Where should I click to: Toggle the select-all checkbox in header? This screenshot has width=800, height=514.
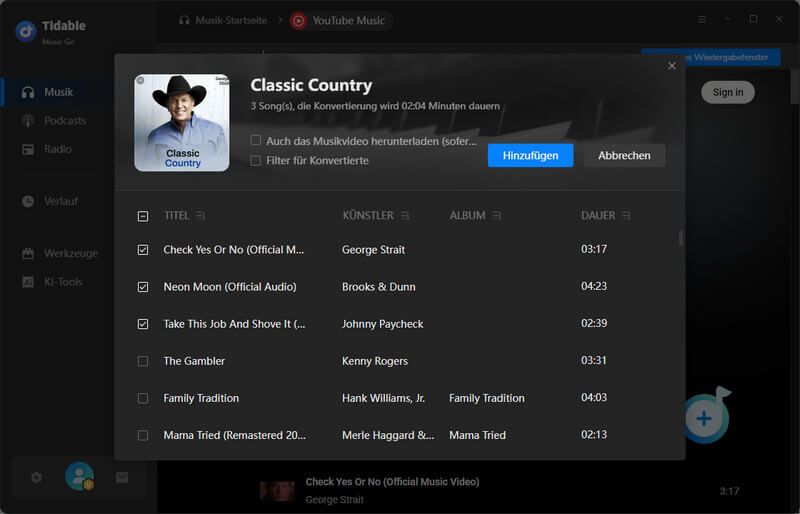tap(143, 216)
